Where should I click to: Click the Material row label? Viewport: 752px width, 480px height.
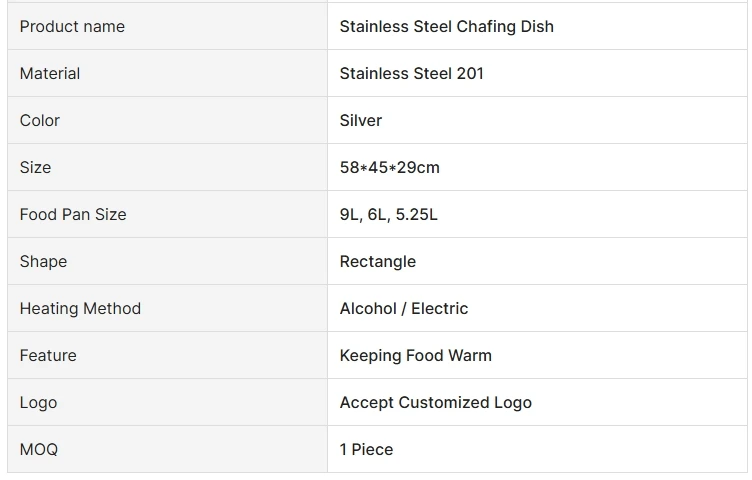click(x=50, y=74)
